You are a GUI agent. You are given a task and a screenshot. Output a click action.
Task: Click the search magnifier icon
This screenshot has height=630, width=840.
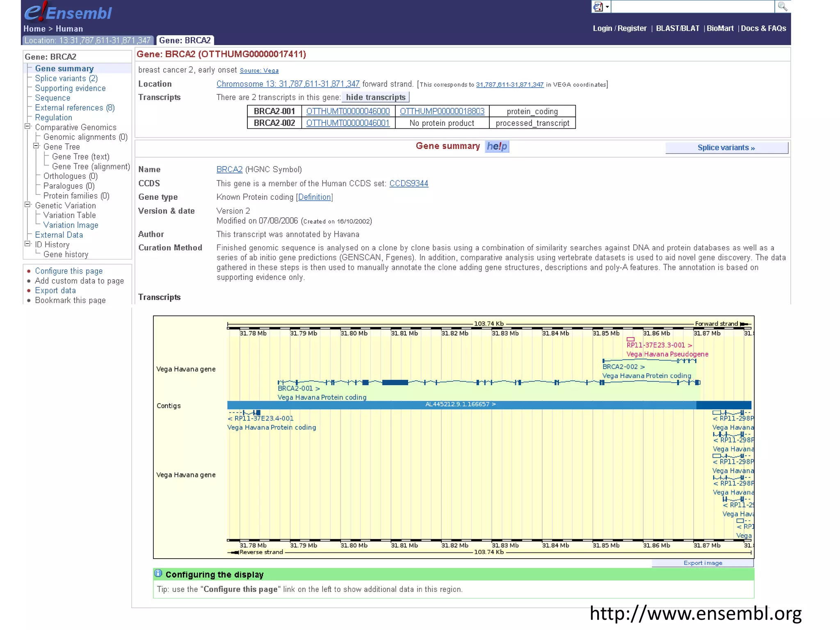click(x=782, y=7)
